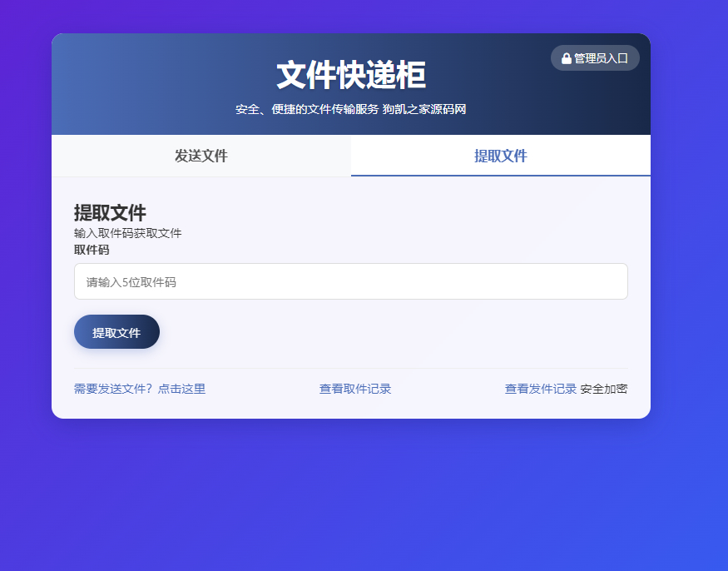The width and height of the screenshot is (728, 571).
Task: Switch to the 发送文件 tab
Action: click(x=201, y=156)
